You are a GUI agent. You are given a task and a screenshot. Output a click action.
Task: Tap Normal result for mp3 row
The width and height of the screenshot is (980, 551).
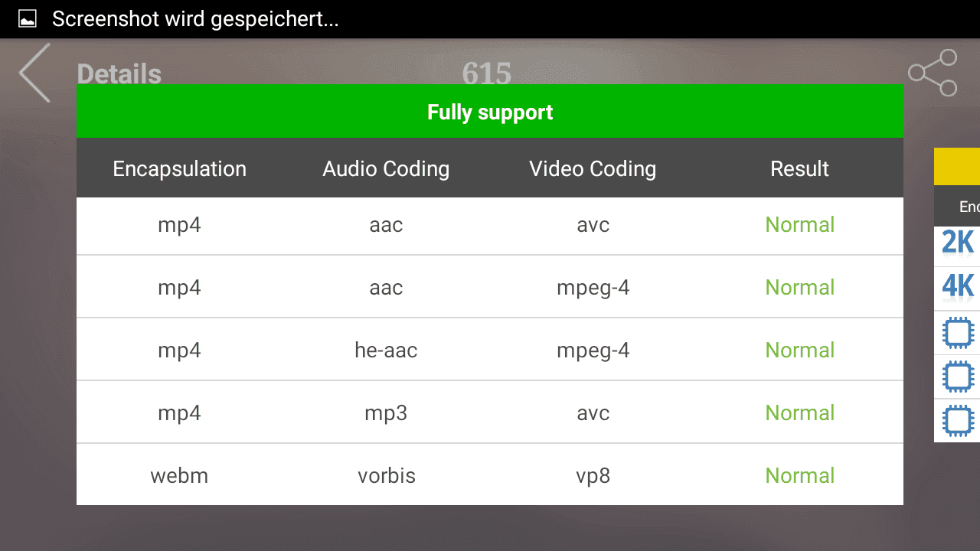(800, 412)
